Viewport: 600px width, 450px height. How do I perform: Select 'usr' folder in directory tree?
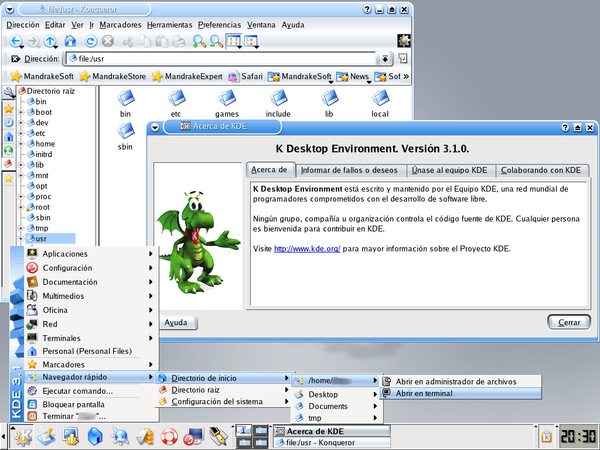43,238
